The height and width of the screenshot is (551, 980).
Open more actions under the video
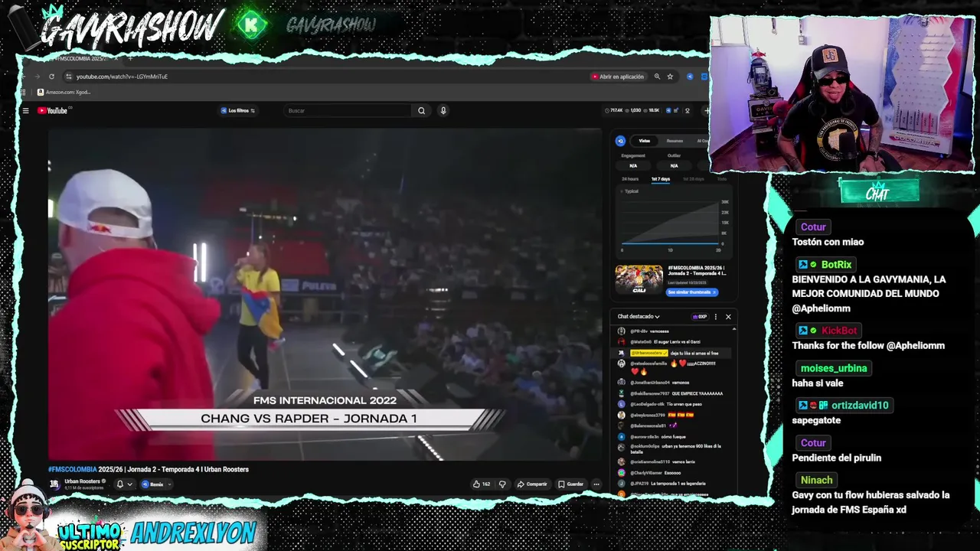coord(596,484)
